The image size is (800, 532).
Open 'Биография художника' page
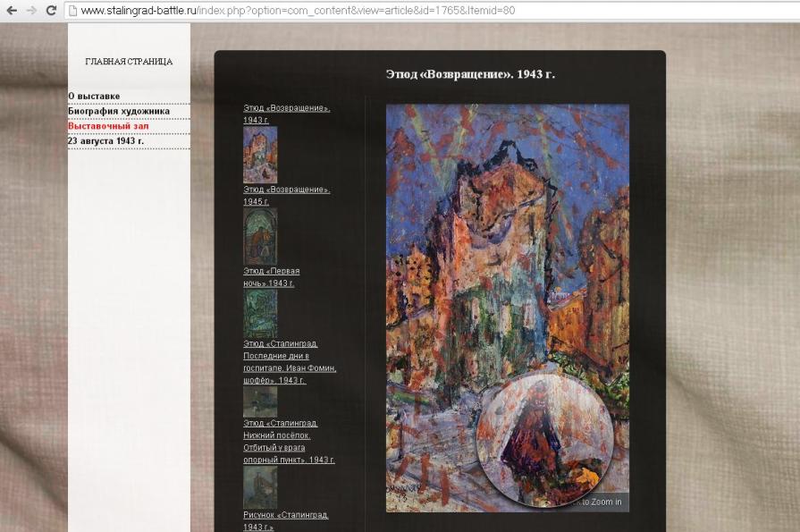pyautogui.click(x=119, y=111)
